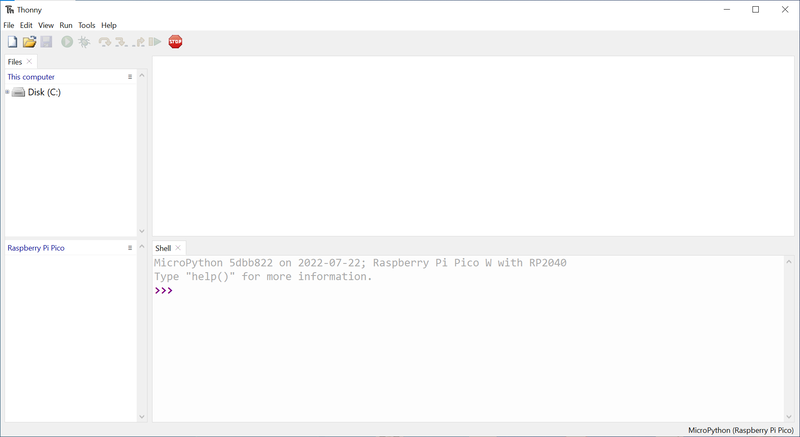The height and width of the screenshot is (437, 800).
Task: Click the This computer link
Action: tap(31, 77)
